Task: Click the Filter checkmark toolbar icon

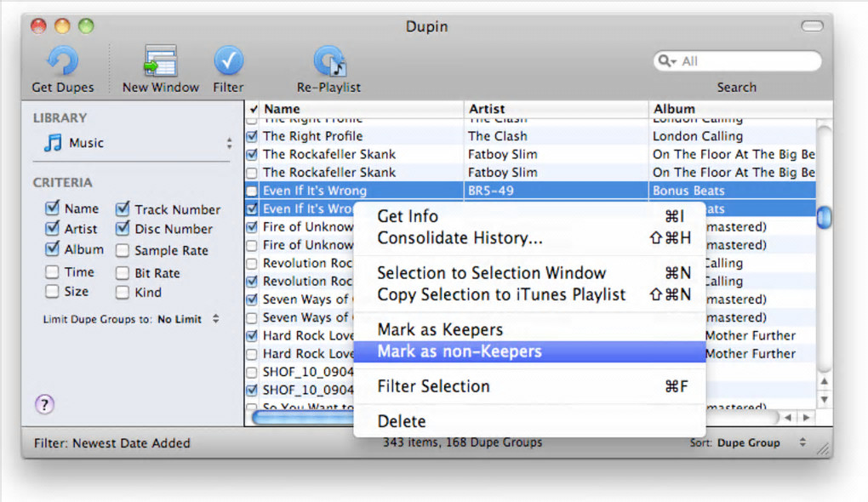Action: [x=228, y=61]
